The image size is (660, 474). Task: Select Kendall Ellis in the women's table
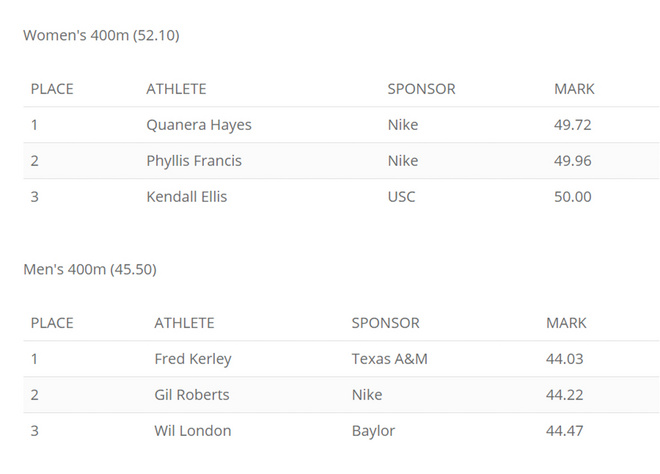(187, 197)
